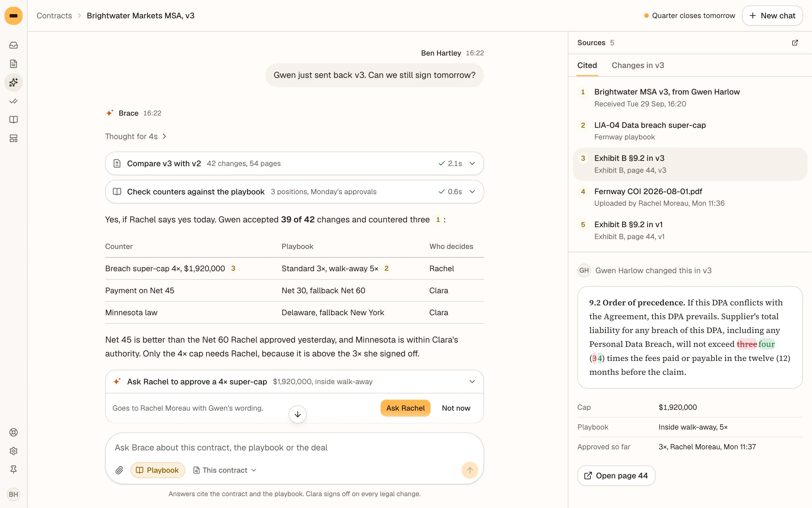
Task: Click the pin icon in the sidebar
Action: [14, 469]
